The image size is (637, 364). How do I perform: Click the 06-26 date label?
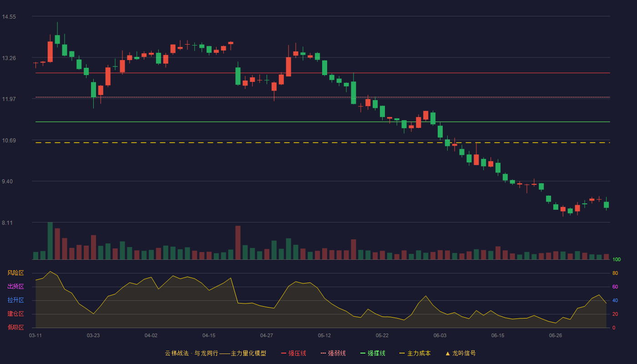(x=556, y=335)
